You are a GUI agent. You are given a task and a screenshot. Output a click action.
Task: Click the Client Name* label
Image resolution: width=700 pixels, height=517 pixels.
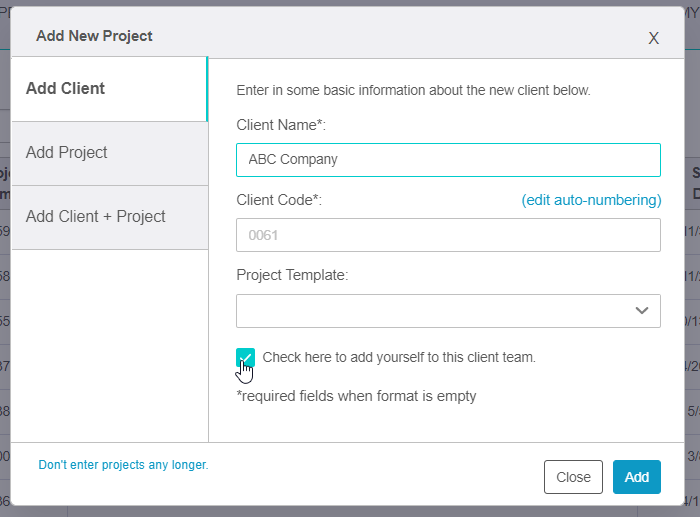pyautogui.click(x=281, y=125)
